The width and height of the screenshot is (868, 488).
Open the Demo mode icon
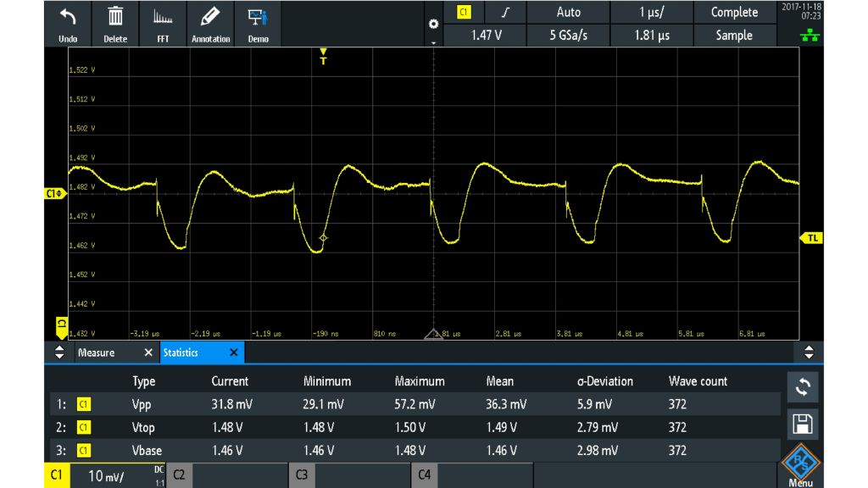(258, 21)
